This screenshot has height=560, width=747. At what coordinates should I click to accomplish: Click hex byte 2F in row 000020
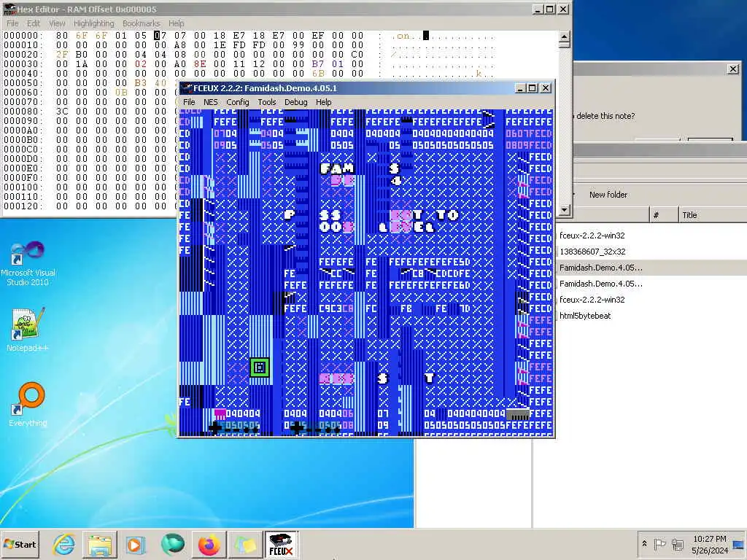tap(62, 54)
